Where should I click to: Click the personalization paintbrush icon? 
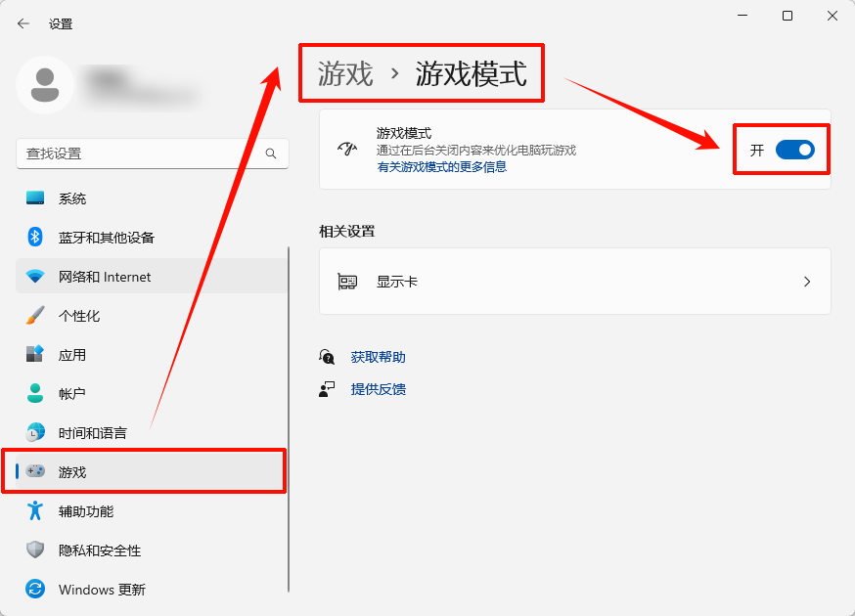[35, 316]
